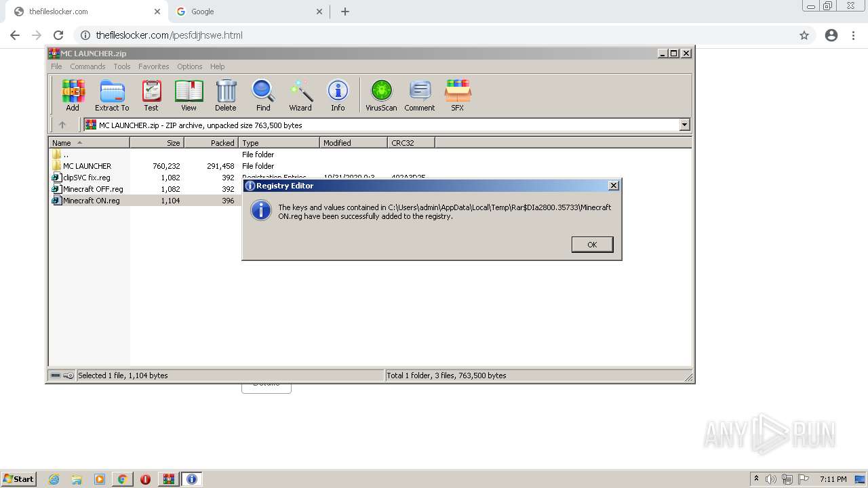
Task: Click the SFX toolbar icon
Action: point(458,95)
